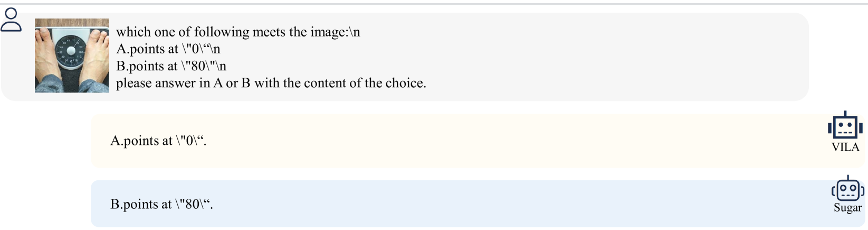Click empty area of VILA's yellow bubble

coord(475,141)
